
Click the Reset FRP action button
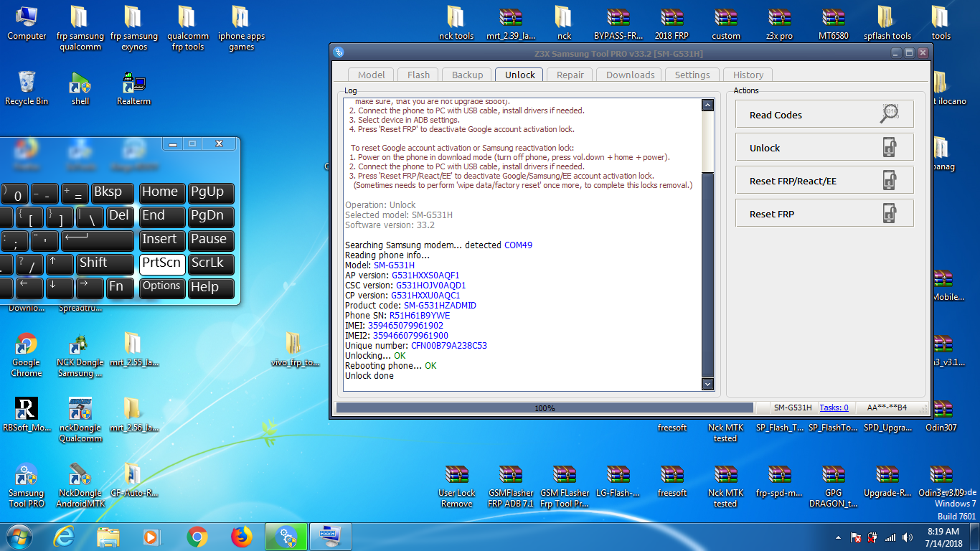click(x=824, y=214)
